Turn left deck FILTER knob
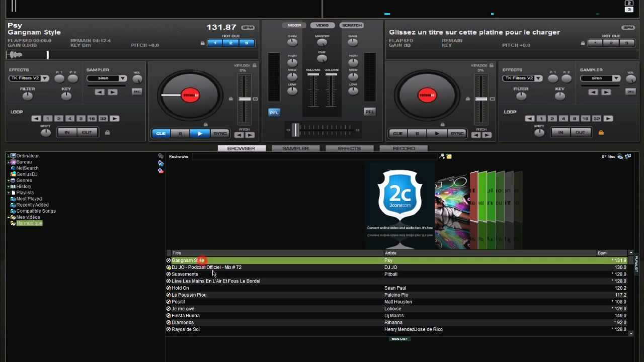The image size is (644, 362). point(28,96)
